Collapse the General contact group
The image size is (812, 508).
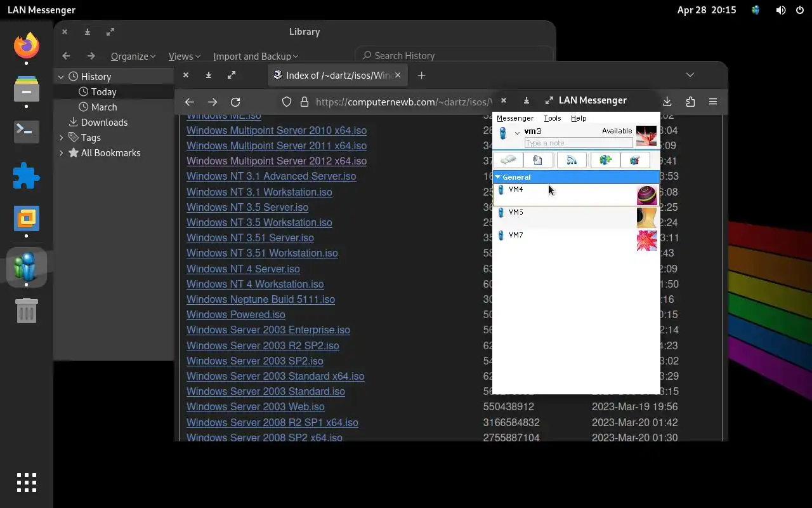pos(498,177)
